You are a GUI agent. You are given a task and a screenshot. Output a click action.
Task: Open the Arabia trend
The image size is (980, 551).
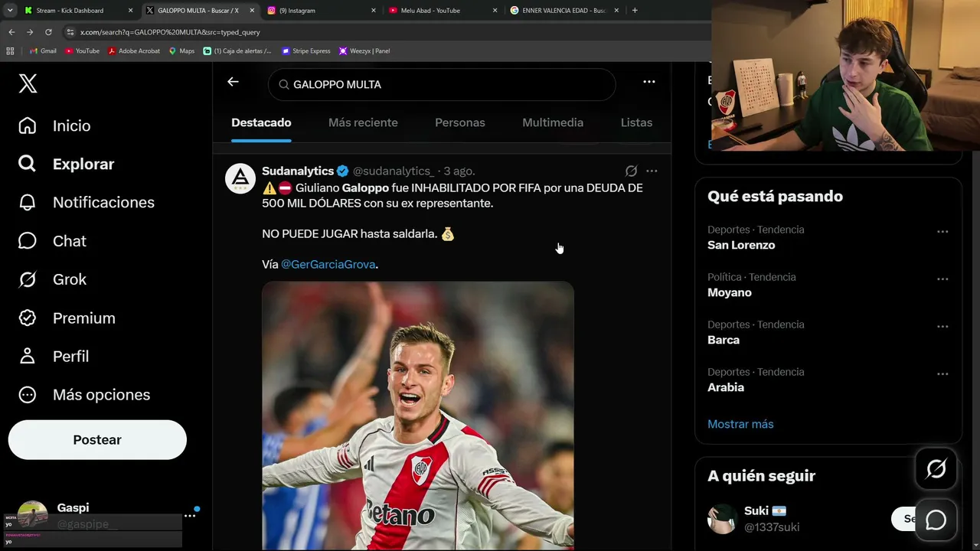coord(726,387)
